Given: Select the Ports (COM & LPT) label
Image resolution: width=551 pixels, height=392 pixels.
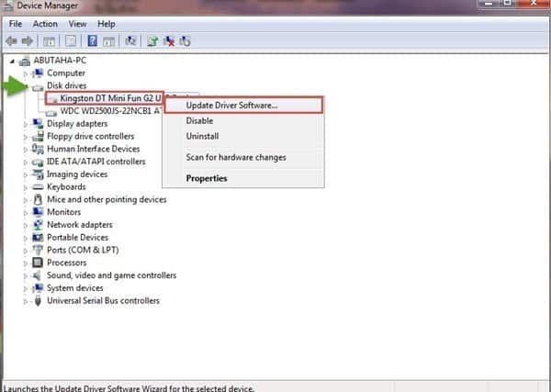Looking at the screenshot, I should (x=83, y=250).
